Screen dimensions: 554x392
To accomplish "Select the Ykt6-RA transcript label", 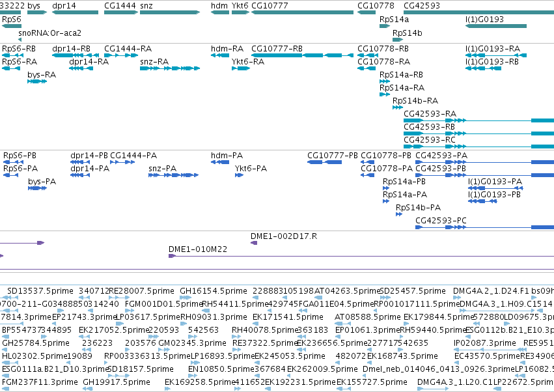I will click(248, 61).
